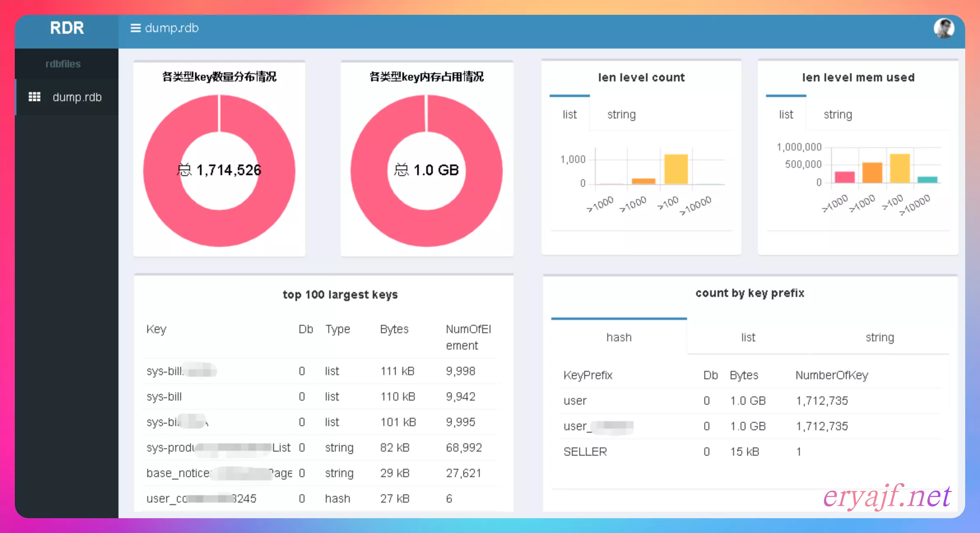Click the teal bar in len level mem used
Viewport: 980px width, 533px height.
[927, 180]
